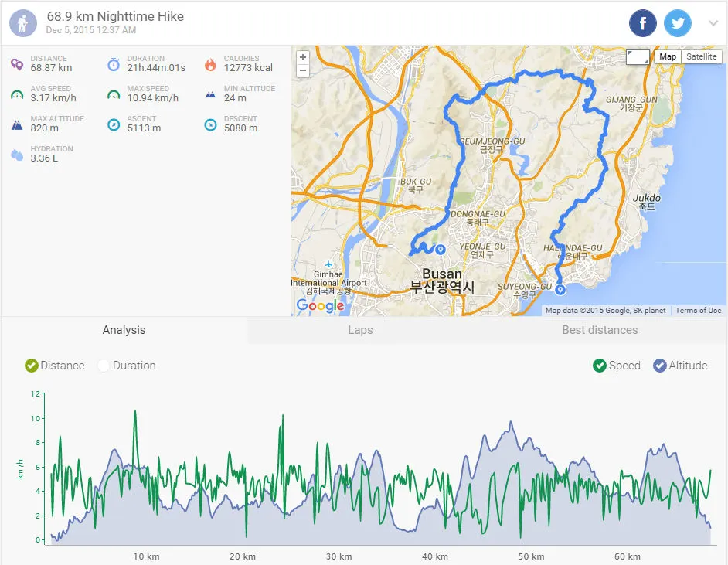The image size is (728, 565).
Task: Toggle the Altitude series checkbox
Action: (x=659, y=366)
